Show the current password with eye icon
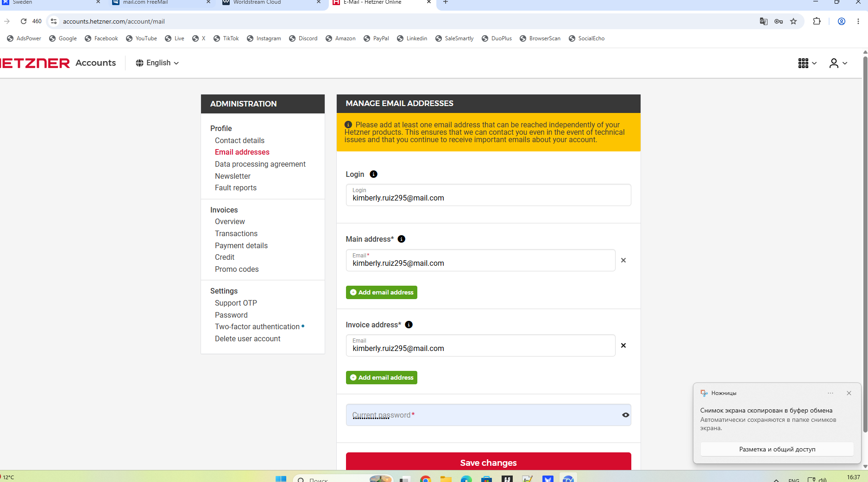The image size is (868, 482). pyautogui.click(x=625, y=415)
